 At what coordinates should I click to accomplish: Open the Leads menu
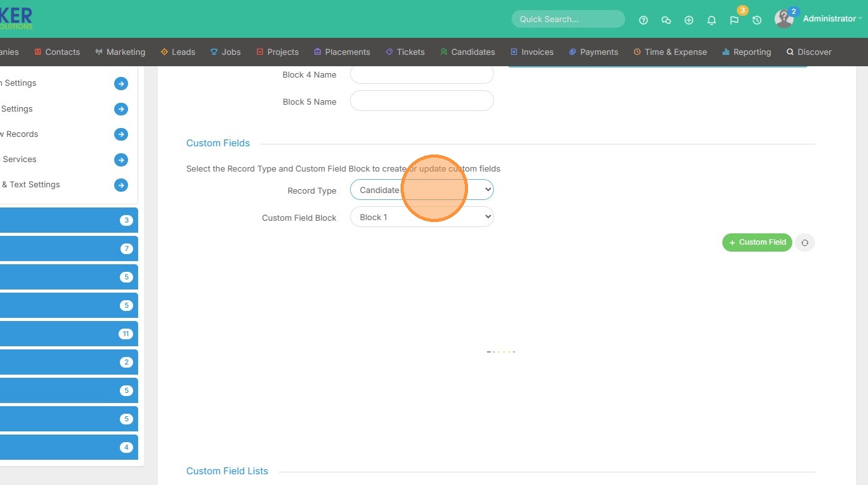click(178, 52)
